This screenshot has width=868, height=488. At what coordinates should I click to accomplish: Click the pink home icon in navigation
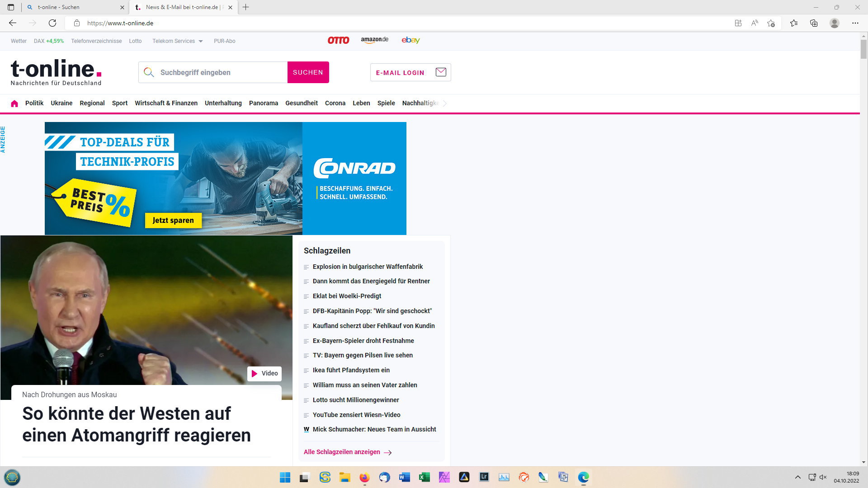coord(14,103)
